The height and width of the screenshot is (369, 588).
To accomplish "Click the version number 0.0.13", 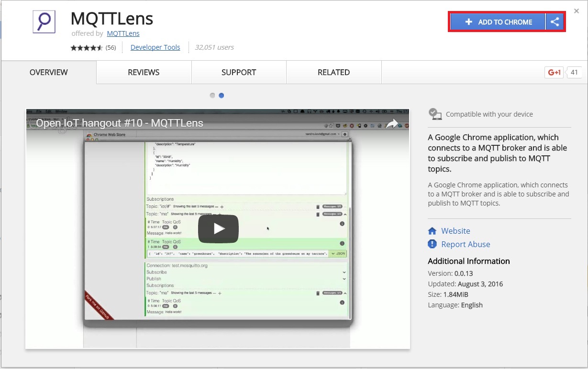I will (464, 273).
